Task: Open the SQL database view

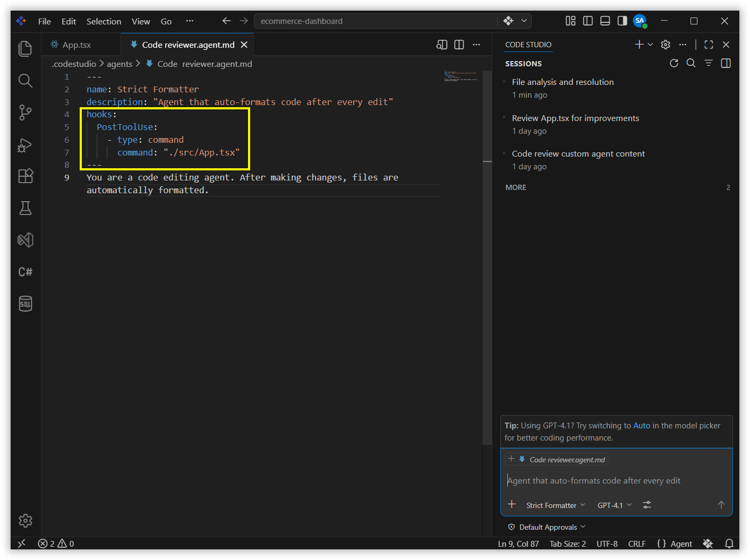Action: tap(25, 304)
